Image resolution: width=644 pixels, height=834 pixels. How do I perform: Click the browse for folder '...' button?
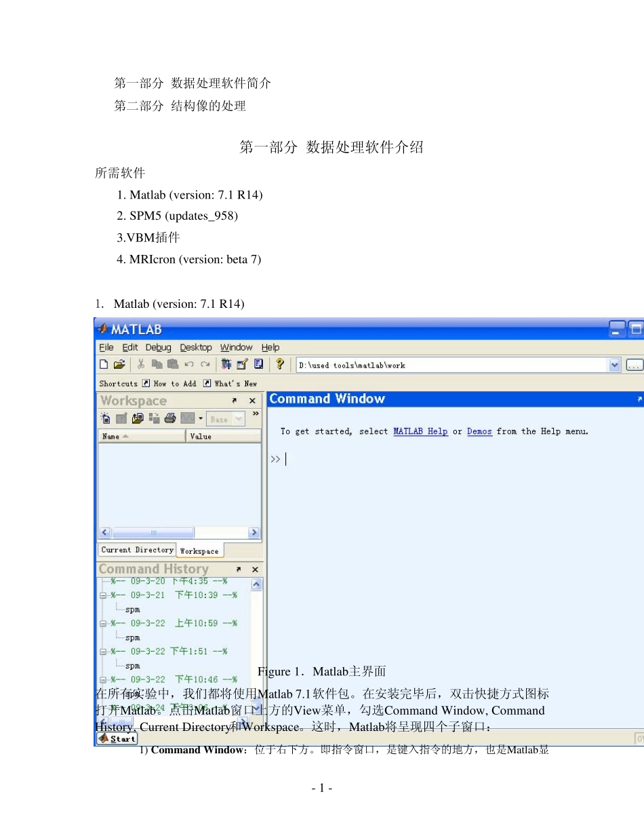point(634,365)
